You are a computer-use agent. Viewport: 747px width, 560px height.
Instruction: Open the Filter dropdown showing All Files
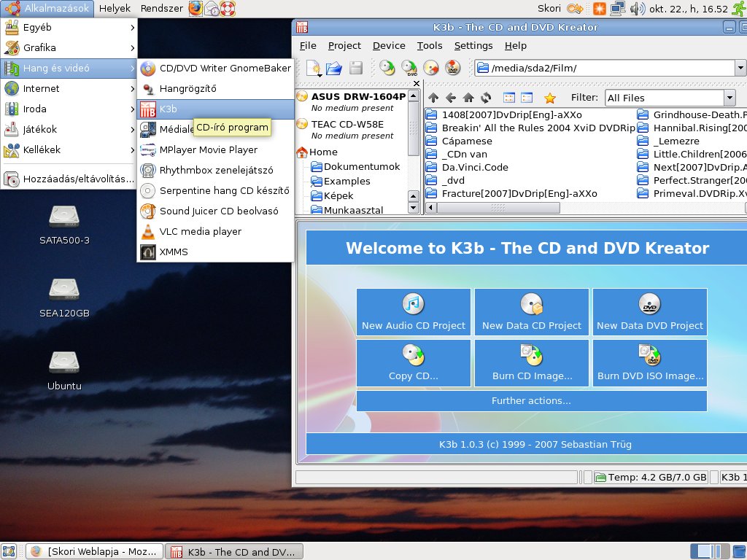[729, 98]
